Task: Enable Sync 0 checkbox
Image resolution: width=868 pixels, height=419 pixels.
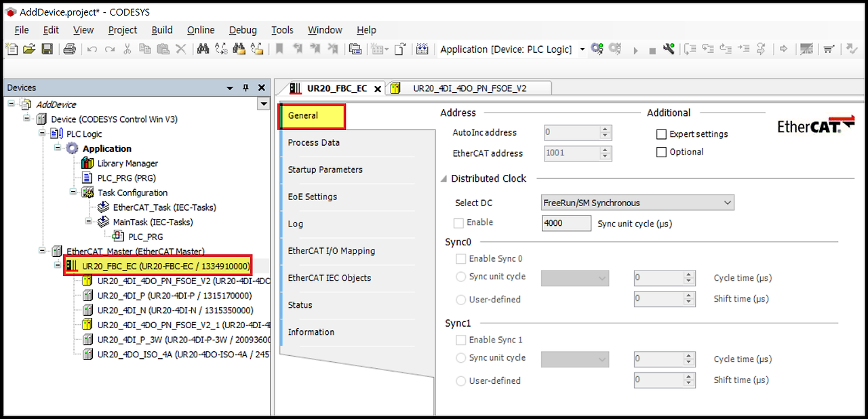Action: coord(461,258)
